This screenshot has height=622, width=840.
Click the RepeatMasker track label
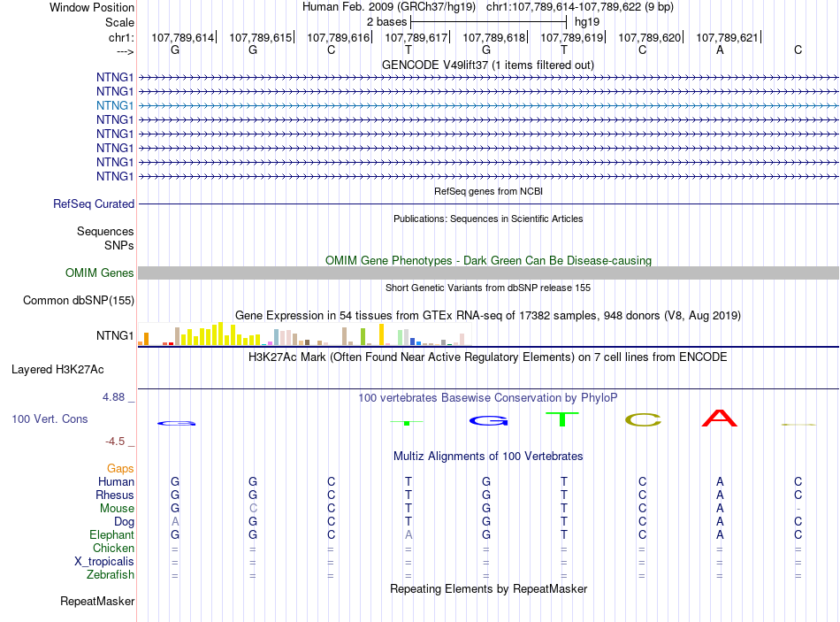tap(97, 602)
